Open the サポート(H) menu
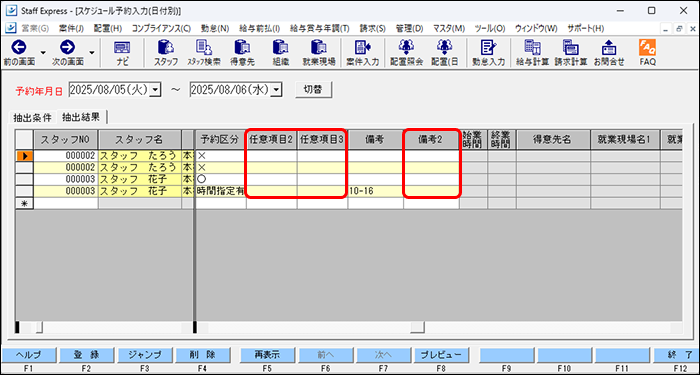700x375 pixels. tap(586, 28)
